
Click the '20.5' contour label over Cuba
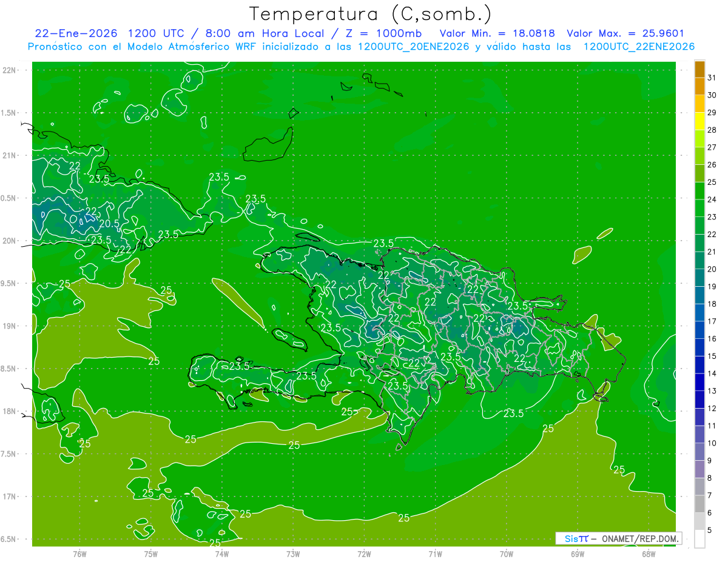109,223
